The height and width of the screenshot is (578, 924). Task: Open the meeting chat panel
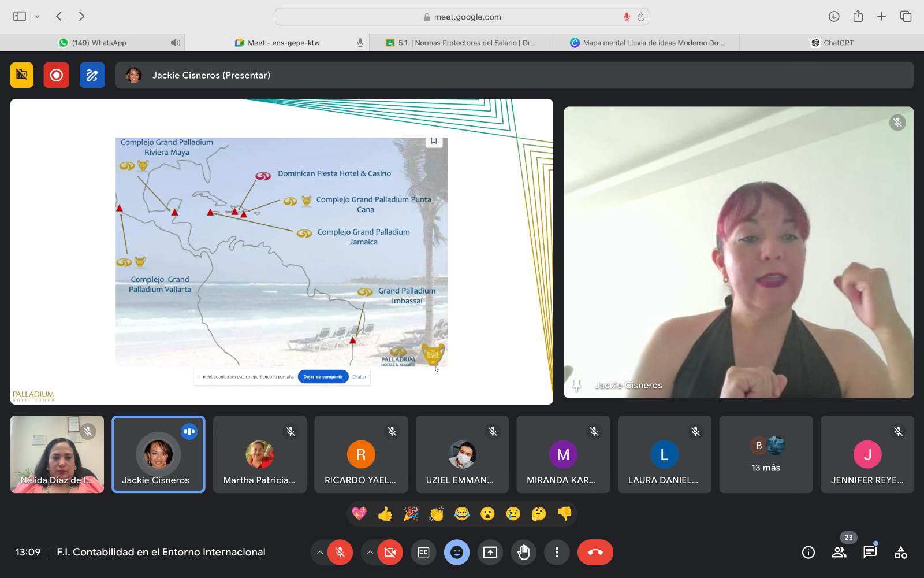tap(870, 553)
